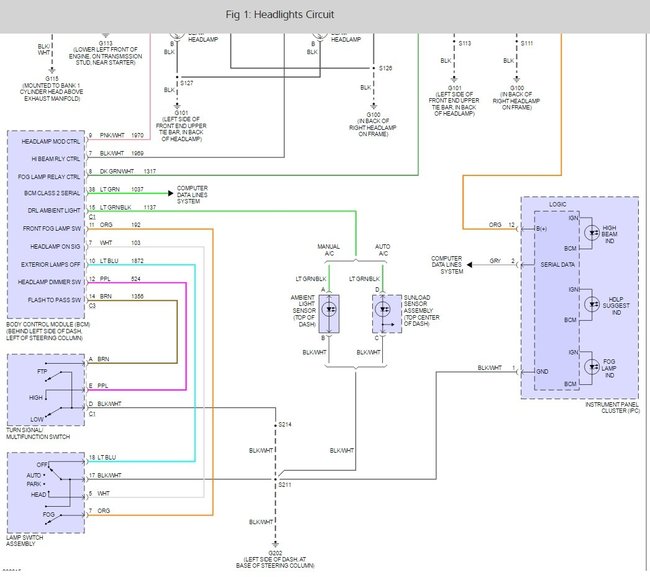This screenshot has height=577, width=650.
Task: Click the PPL 524 wire label
Action: [120, 279]
